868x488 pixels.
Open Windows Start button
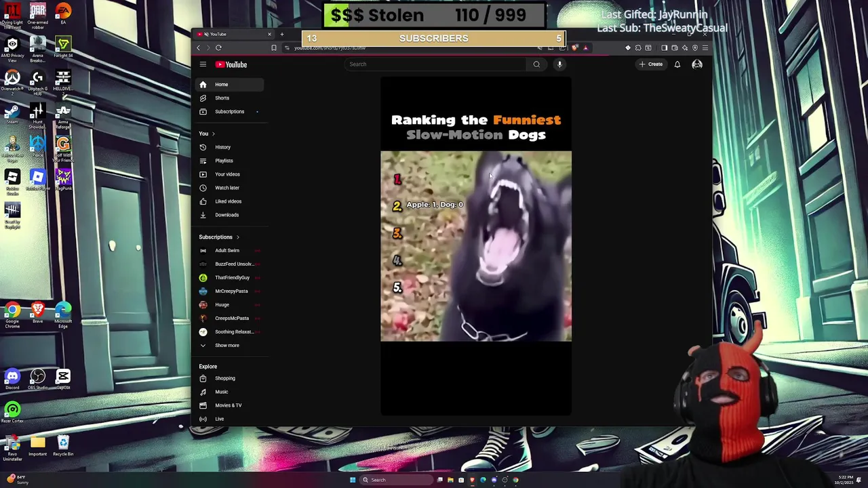353,480
